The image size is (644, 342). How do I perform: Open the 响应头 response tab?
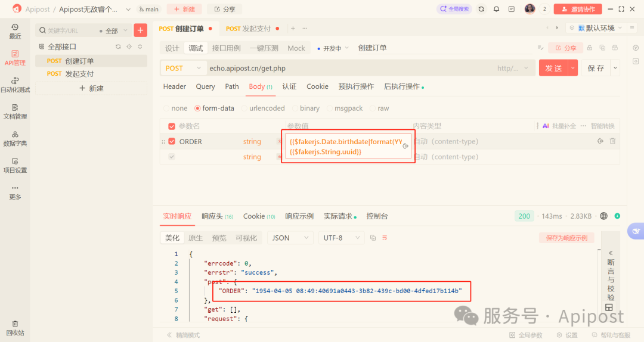pyautogui.click(x=217, y=216)
